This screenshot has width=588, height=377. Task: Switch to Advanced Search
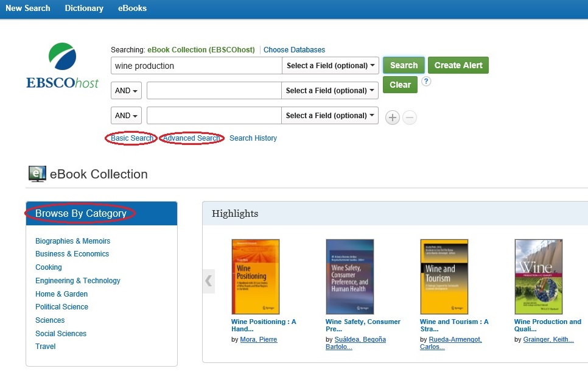click(192, 138)
